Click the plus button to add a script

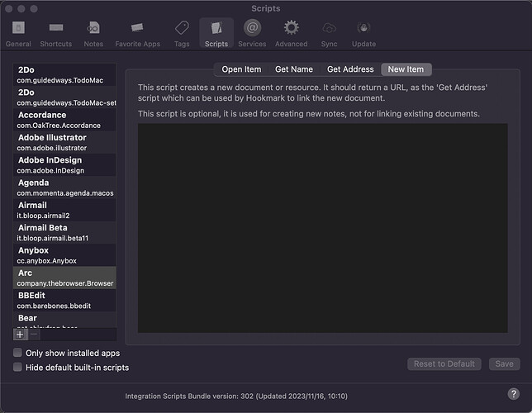tap(20, 335)
